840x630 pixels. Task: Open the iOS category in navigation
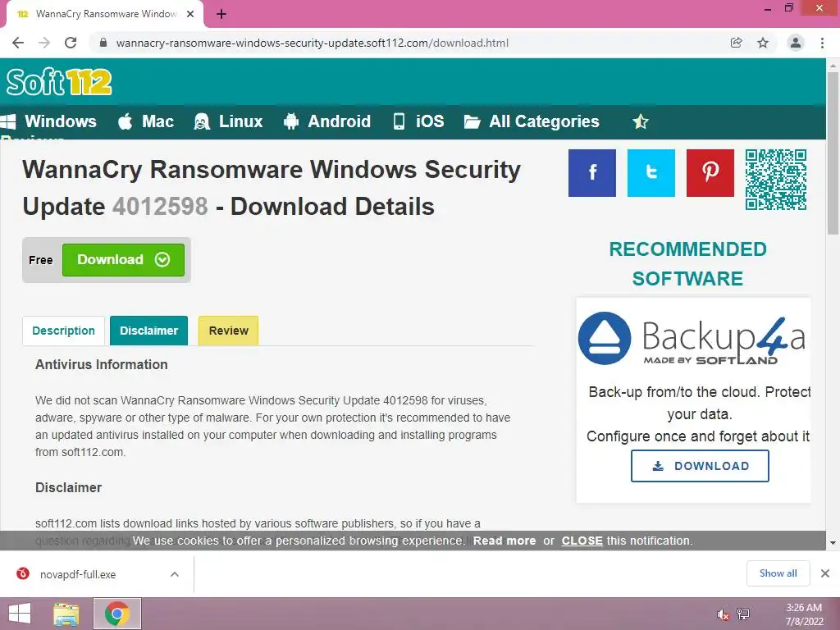tap(418, 121)
